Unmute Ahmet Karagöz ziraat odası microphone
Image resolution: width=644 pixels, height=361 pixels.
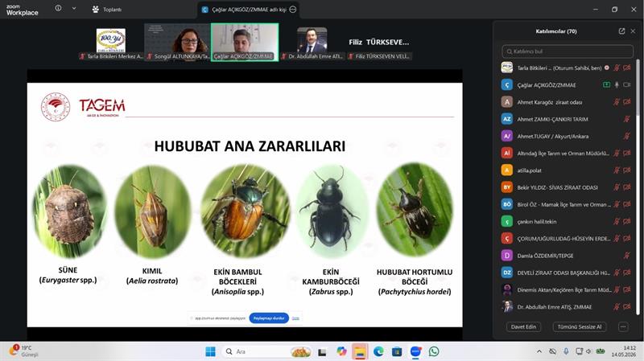[617, 102]
